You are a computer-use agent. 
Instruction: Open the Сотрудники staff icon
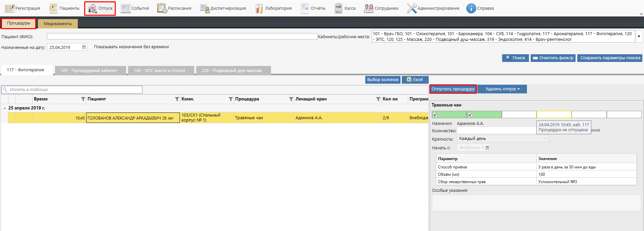click(x=369, y=8)
